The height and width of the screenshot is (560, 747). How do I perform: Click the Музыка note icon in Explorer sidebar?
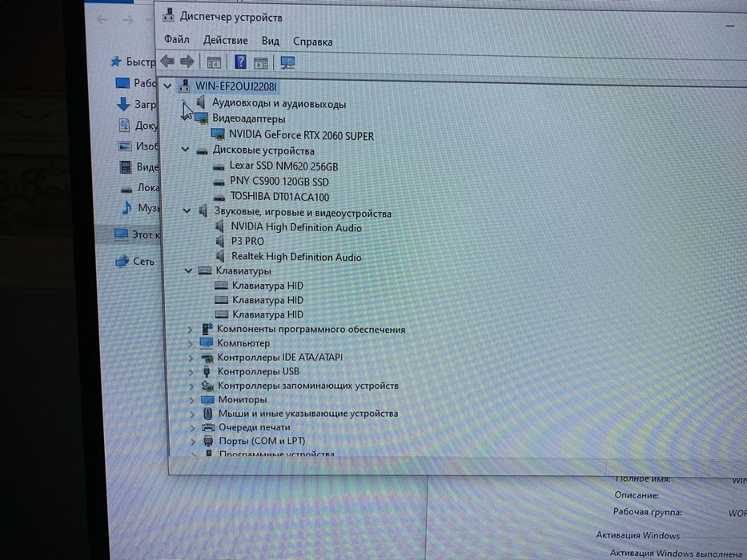(127, 208)
